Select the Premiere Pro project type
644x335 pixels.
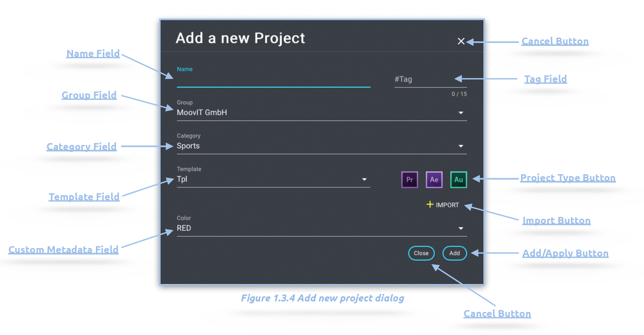coord(409,179)
